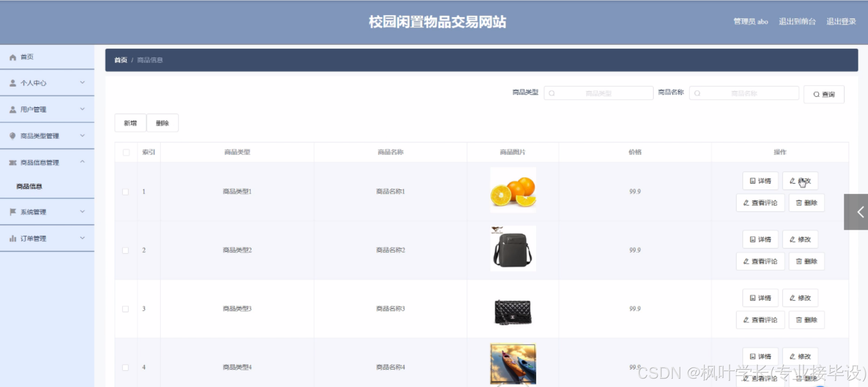Expand the 用户管理 menu chevron

tap(82, 109)
